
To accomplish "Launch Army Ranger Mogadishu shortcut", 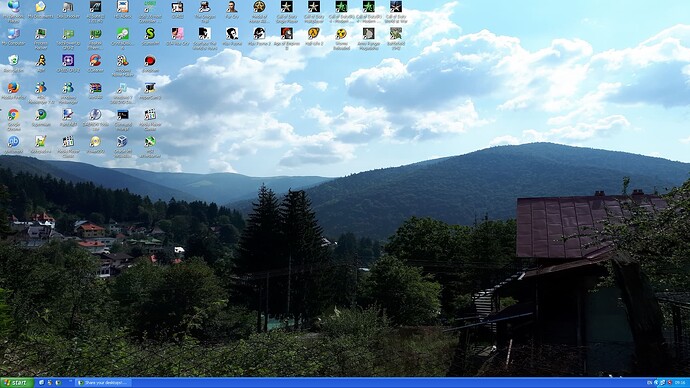I will (x=368, y=34).
